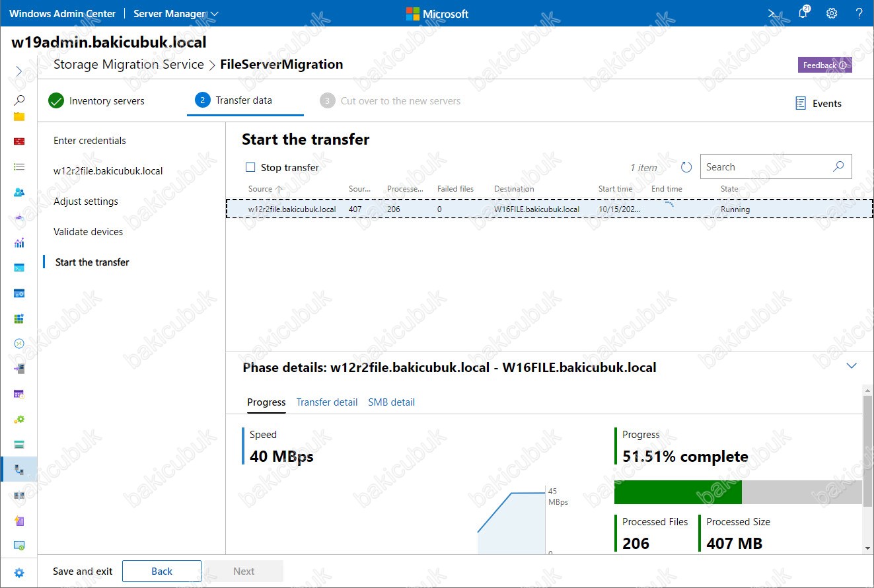Image resolution: width=874 pixels, height=588 pixels.
Task: Go to Inventory servers step
Action: 96,101
